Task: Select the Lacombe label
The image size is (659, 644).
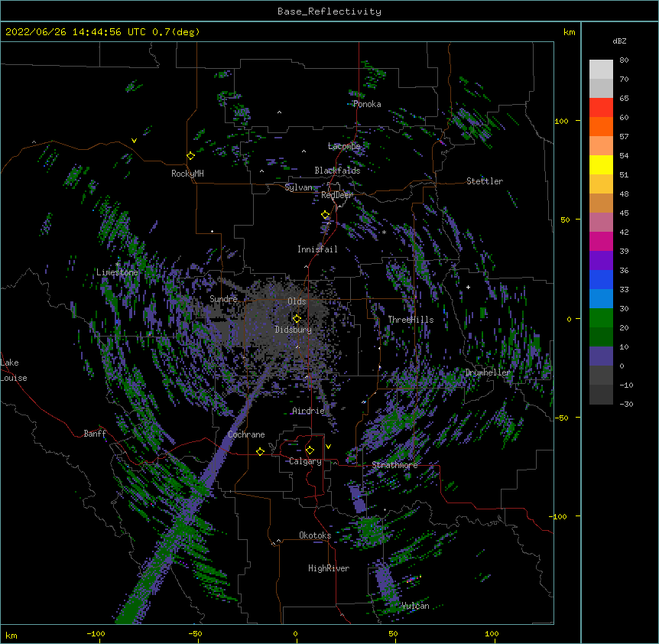Action: 344,146
